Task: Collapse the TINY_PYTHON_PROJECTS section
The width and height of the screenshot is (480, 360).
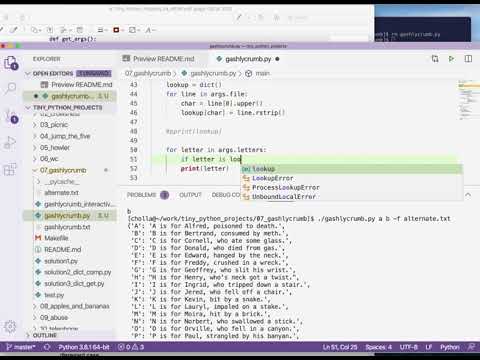Action: [70, 107]
